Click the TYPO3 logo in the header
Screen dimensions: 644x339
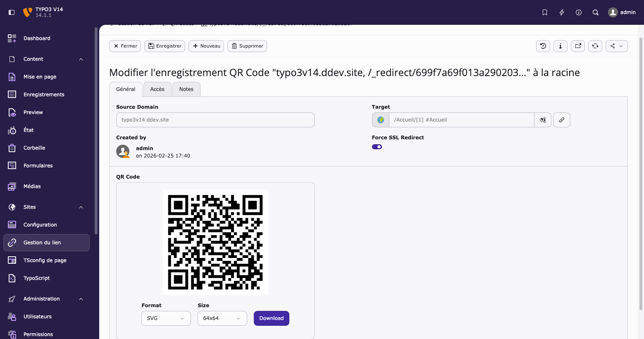click(x=27, y=12)
